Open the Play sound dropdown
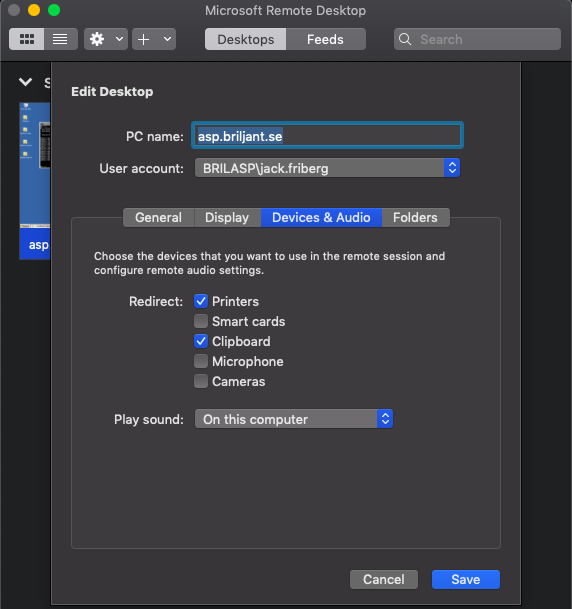 tap(294, 419)
